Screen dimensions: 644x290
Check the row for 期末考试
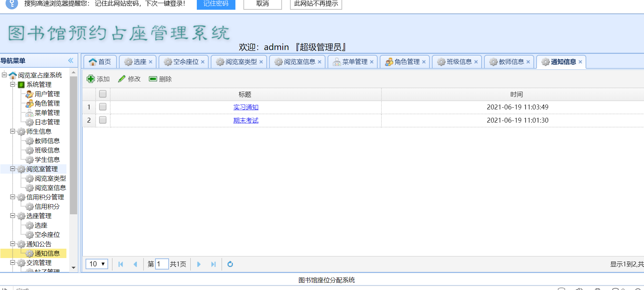(103, 120)
